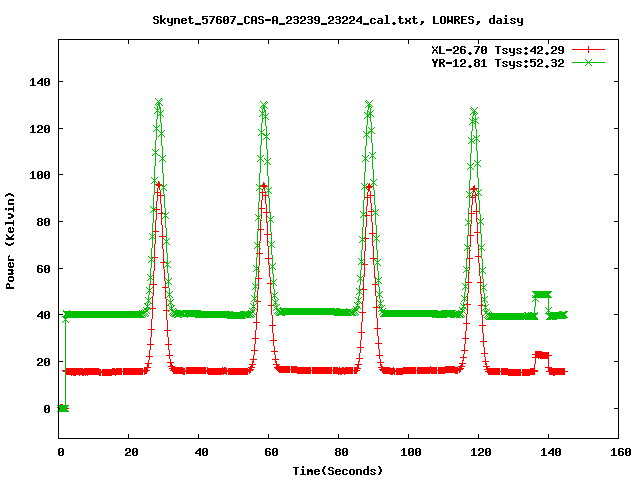
Task: Click the x-axis tick label 100
Action: tap(411, 452)
